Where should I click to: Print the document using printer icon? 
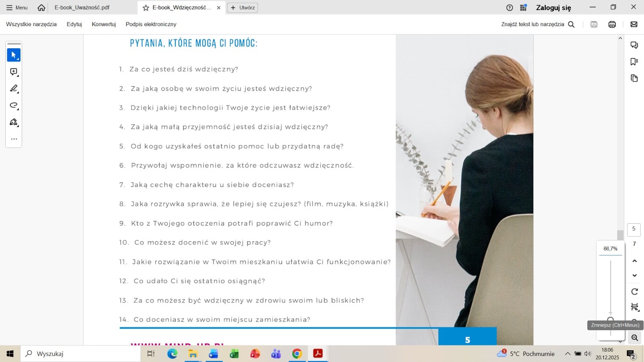tap(612, 25)
